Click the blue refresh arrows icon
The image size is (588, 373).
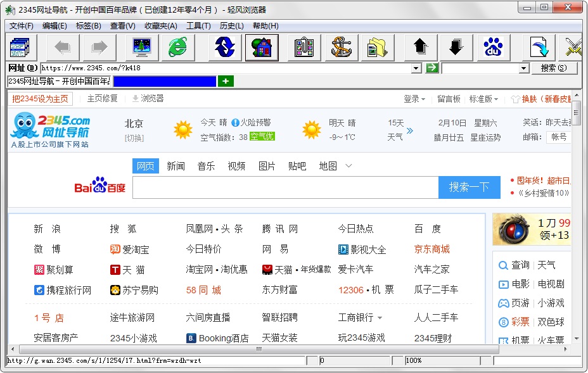click(x=225, y=47)
